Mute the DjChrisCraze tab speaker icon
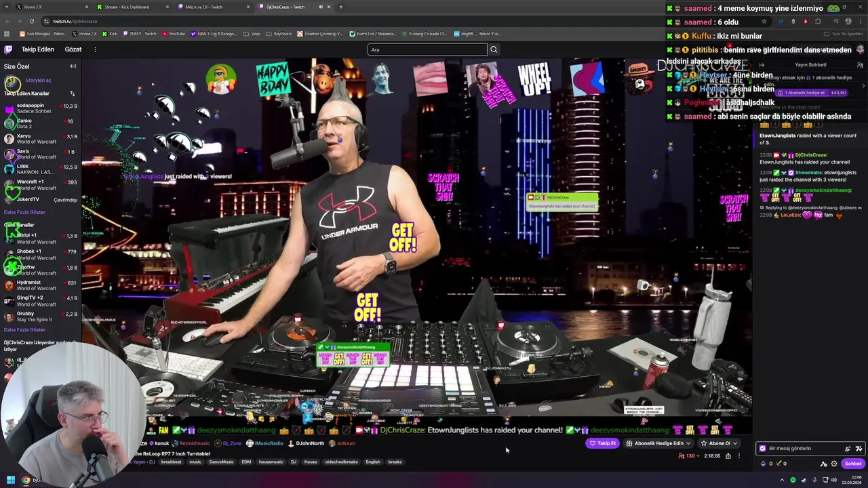Screen dimensions: 868x488 (x=321, y=7)
